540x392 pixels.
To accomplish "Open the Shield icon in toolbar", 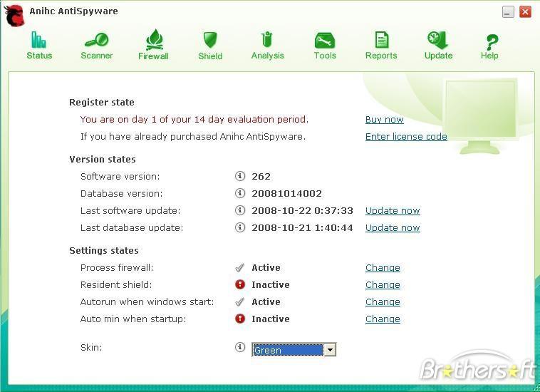I will (x=210, y=40).
